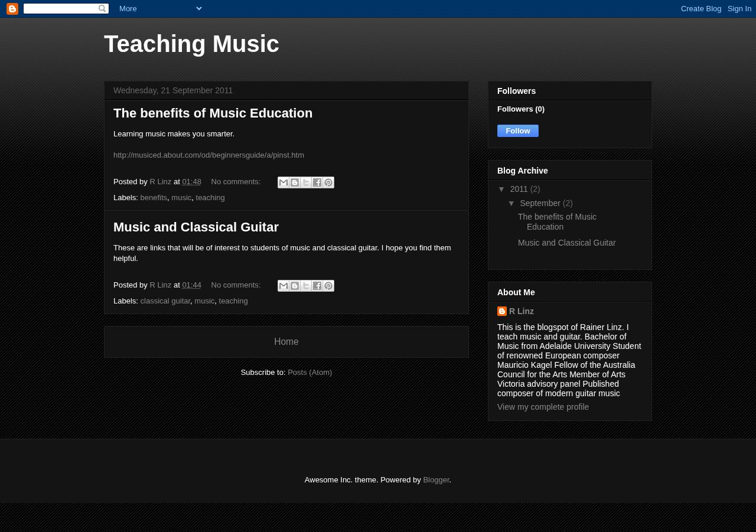Image resolution: width=756 pixels, height=532 pixels.
Task: Pin Classical Guitar post to Pinterest
Action: [328, 286]
